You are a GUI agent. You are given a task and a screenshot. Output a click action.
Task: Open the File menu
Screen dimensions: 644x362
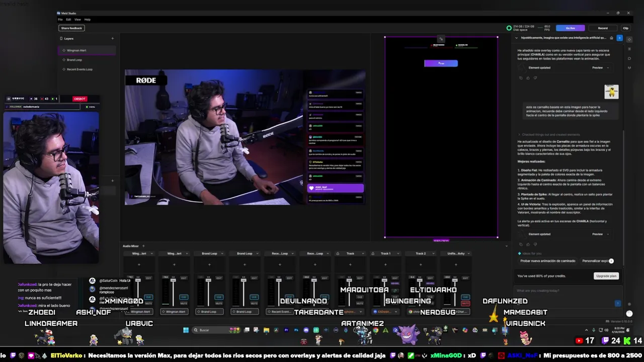(x=60, y=20)
